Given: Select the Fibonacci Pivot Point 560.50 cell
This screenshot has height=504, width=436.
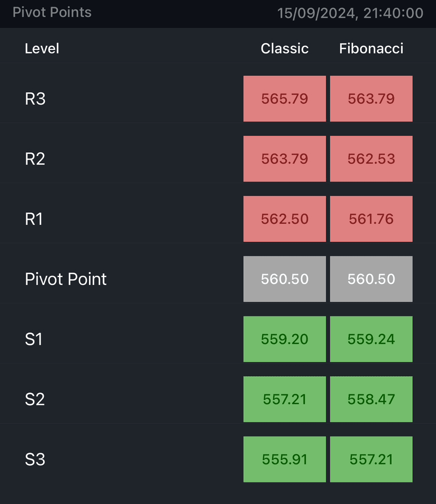Looking at the screenshot, I should pyautogui.click(x=371, y=279).
